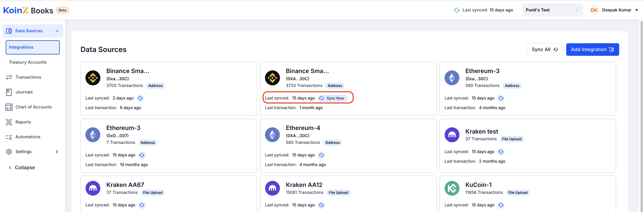Click the KoinX Books logo
This screenshot has height=212, width=644.
click(28, 10)
